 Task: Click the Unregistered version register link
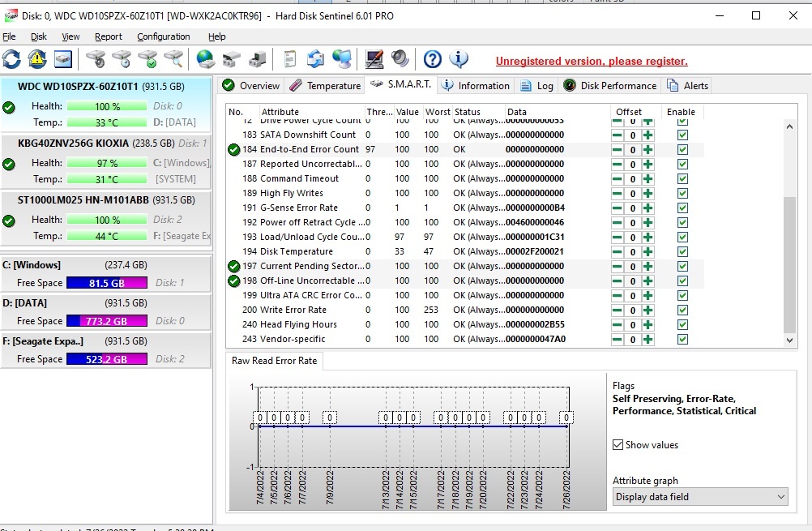(592, 61)
